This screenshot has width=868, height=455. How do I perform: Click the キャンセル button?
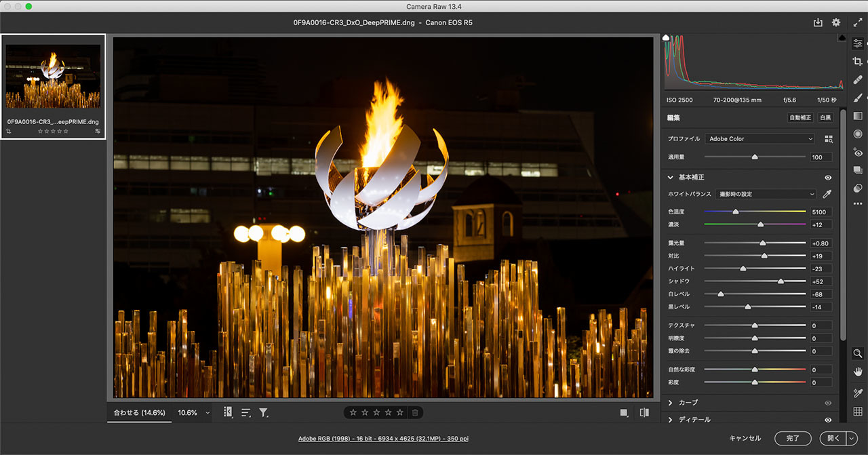pos(745,439)
